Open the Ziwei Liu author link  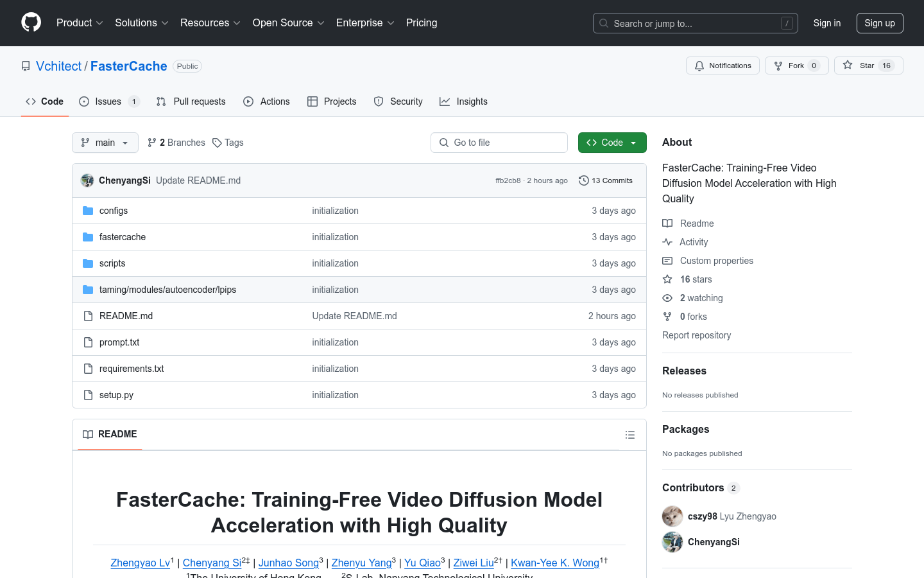tap(474, 563)
